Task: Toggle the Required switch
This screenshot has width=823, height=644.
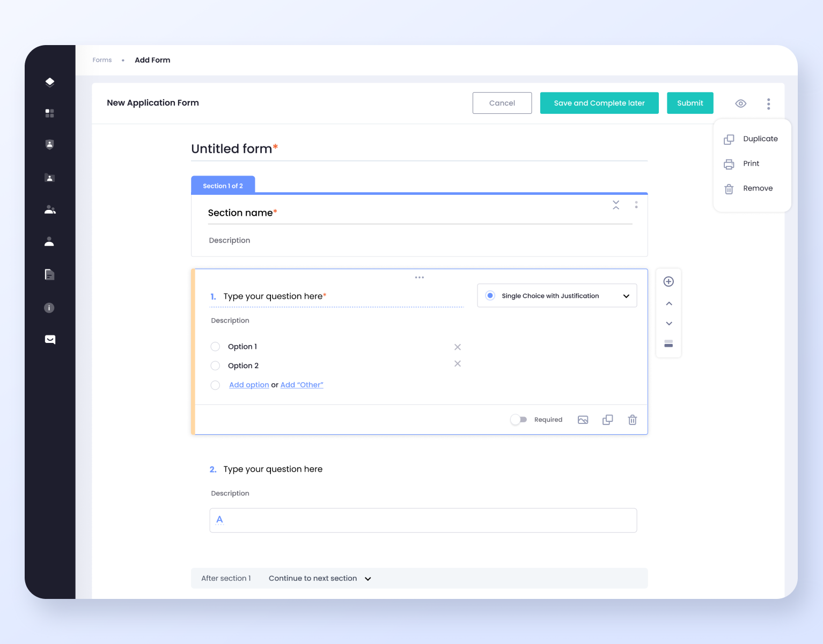Action: pyautogui.click(x=519, y=420)
